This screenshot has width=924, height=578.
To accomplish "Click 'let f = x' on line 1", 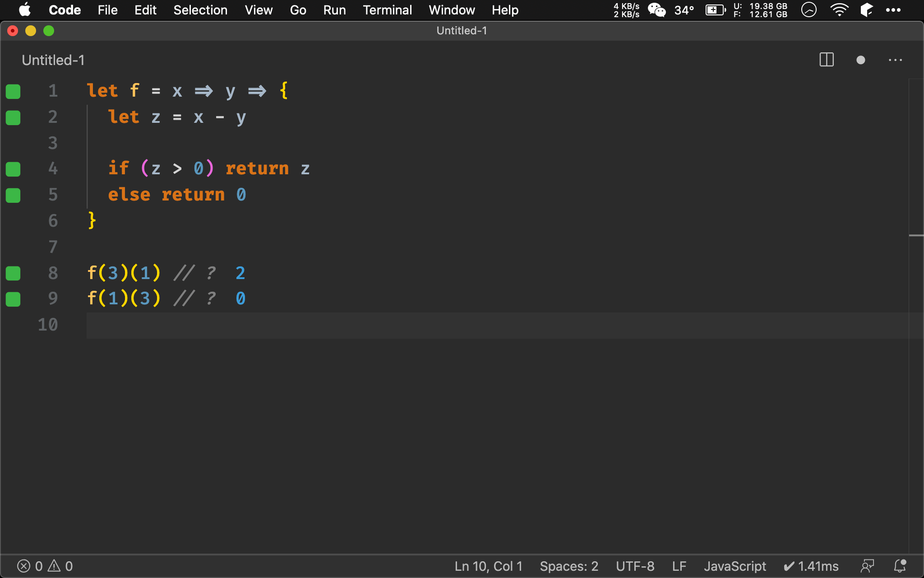I will point(134,91).
